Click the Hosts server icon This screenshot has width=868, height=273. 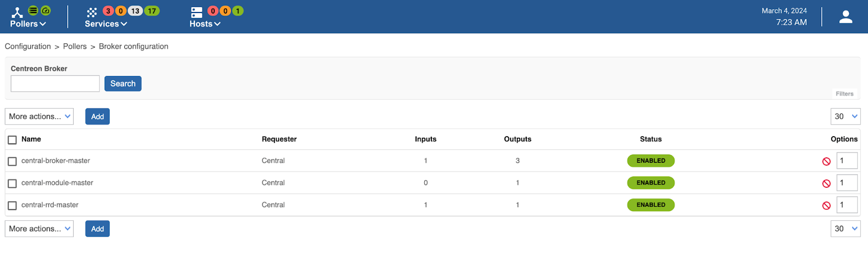(x=197, y=12)
